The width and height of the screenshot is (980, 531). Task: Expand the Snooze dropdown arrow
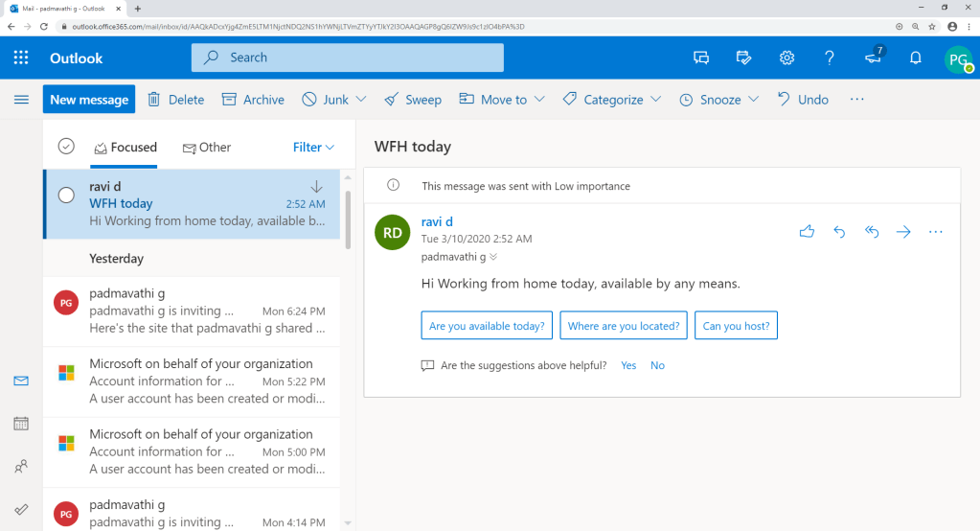754,100
